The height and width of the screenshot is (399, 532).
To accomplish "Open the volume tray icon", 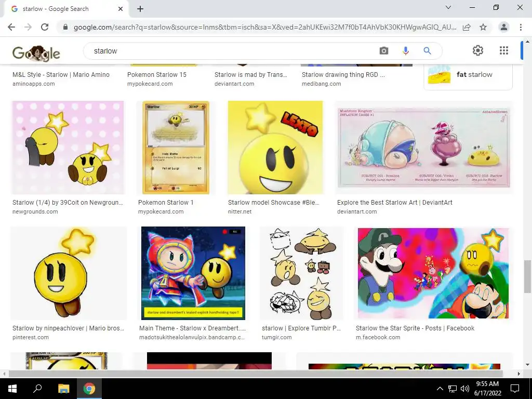I will click(465, 389).
